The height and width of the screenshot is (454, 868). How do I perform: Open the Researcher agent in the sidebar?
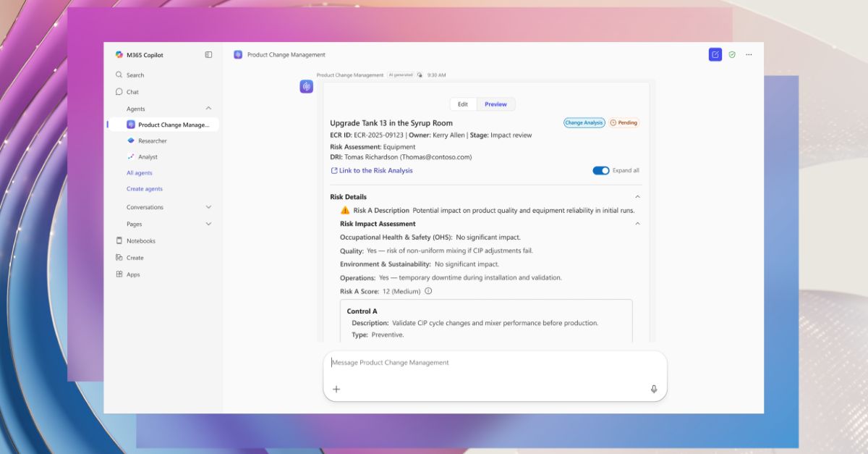154,140
